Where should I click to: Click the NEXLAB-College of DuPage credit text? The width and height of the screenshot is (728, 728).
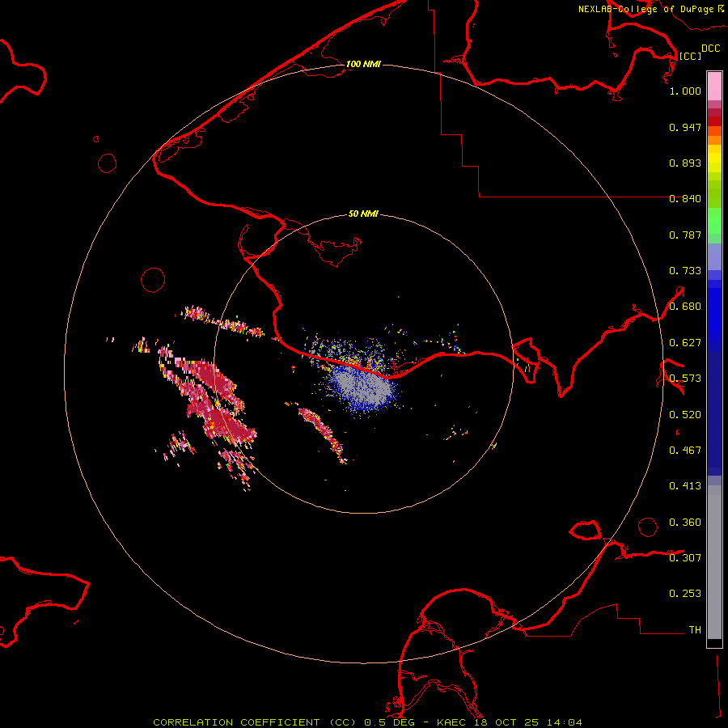(651, 9)
